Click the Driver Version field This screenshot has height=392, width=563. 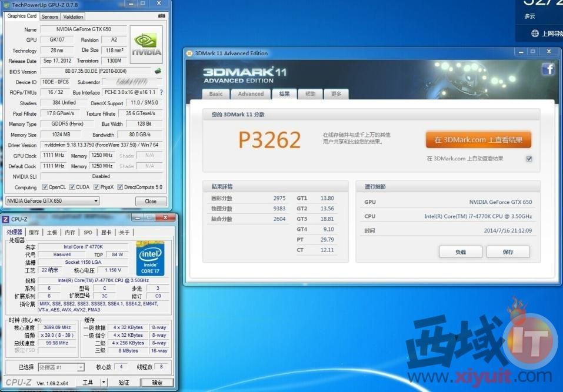click(x=101, y=145)
